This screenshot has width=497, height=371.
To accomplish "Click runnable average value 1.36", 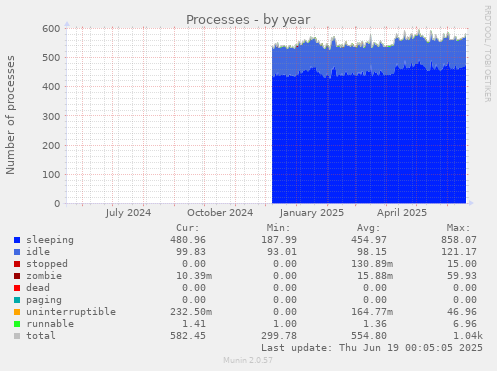I will click(375, 324).
